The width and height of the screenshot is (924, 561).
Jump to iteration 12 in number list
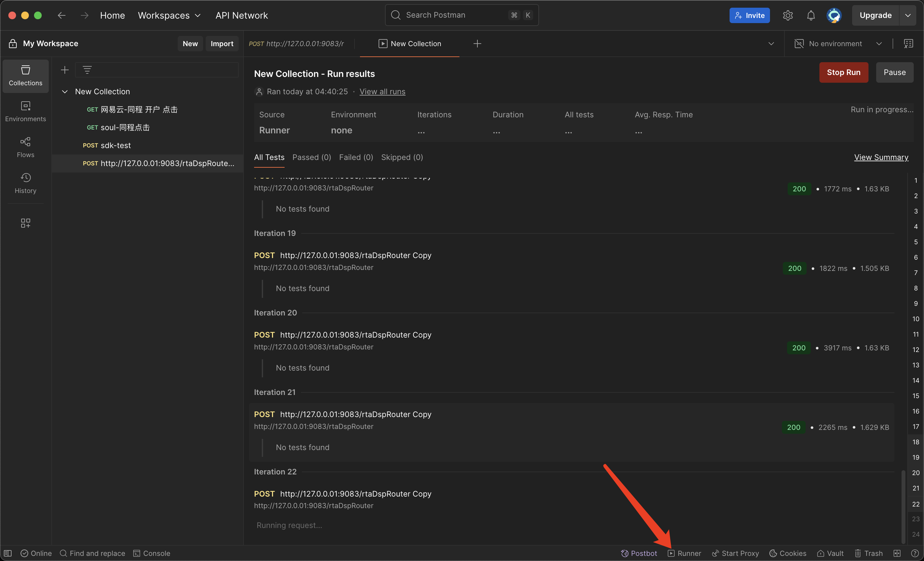click(915, 349)
